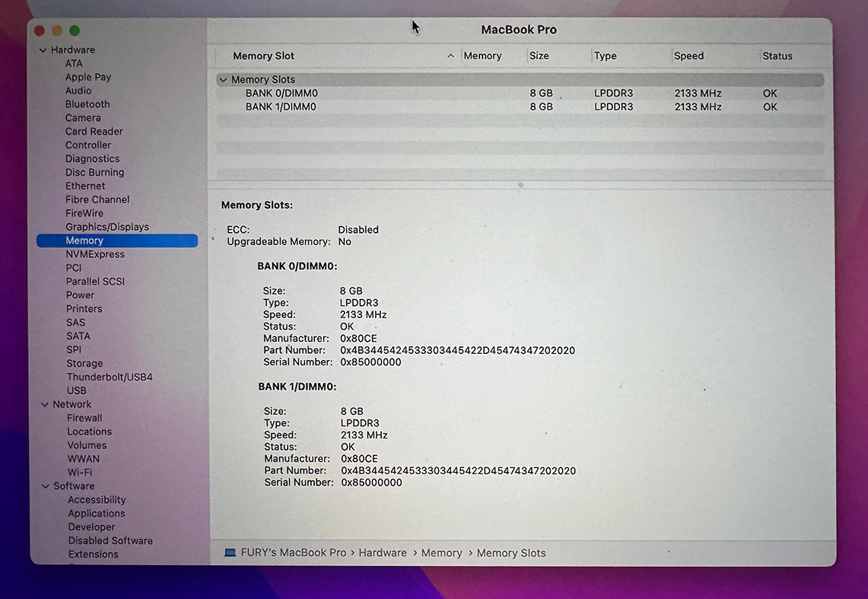Open the Storage hardware report
Screen dimensions: 868x599
84,363
